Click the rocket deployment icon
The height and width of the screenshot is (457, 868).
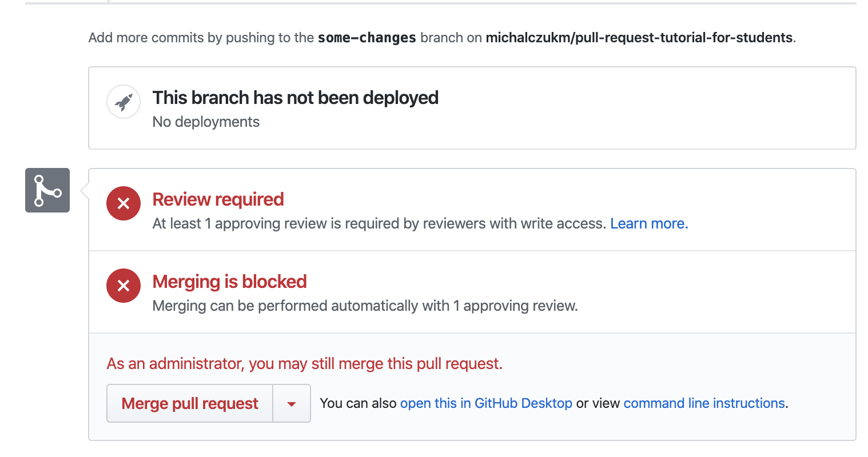(124, 102)
